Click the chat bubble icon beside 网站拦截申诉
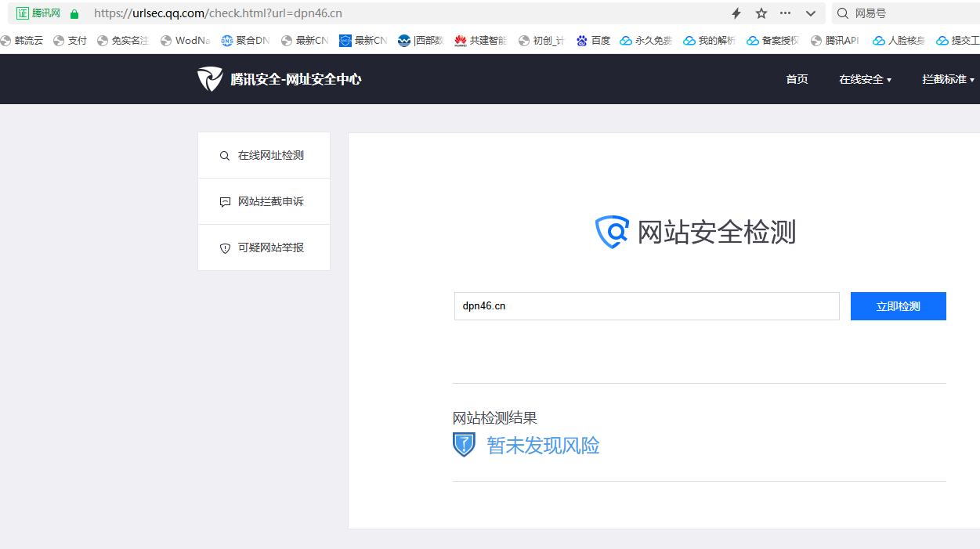 tap(225, 202)
